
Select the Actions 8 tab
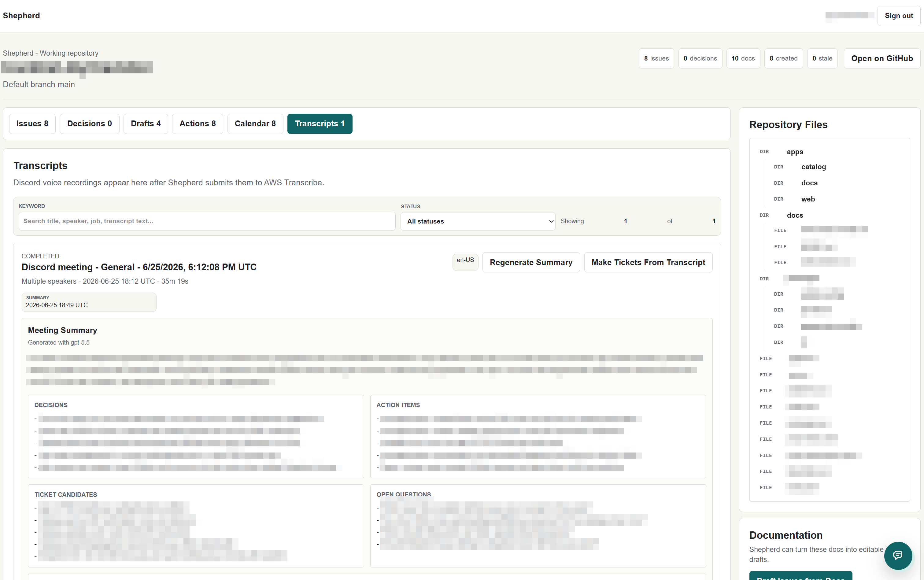click(198, 124)
